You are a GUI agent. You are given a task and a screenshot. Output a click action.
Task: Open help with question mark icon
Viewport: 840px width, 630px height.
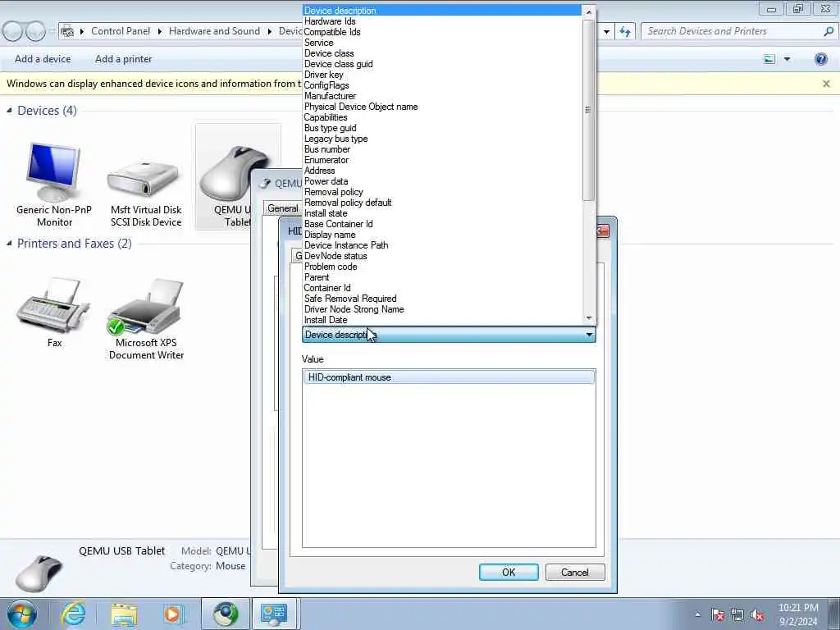pos(820,59)
